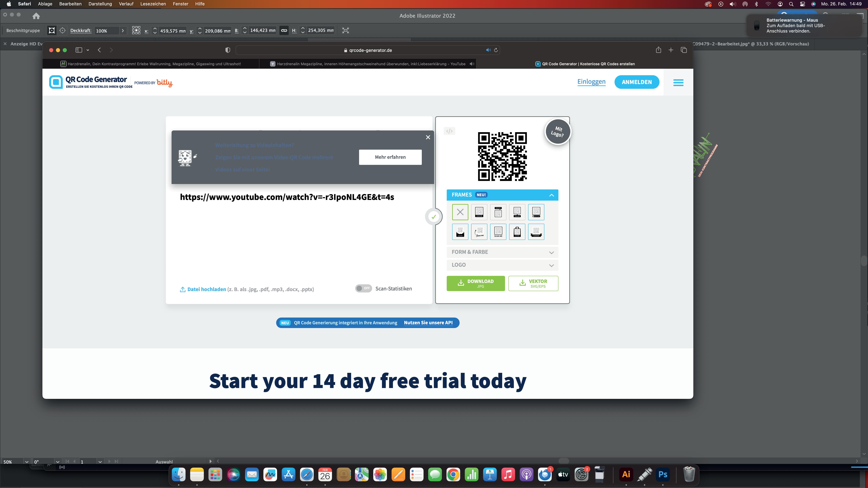Toggle constrain proportions link in Illustrator
868x488 pixels.
tap(284, 31)
